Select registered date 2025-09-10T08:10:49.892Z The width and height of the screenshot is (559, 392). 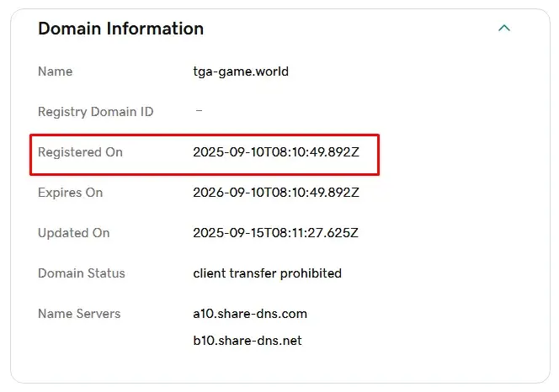click(x=276, y=152)
